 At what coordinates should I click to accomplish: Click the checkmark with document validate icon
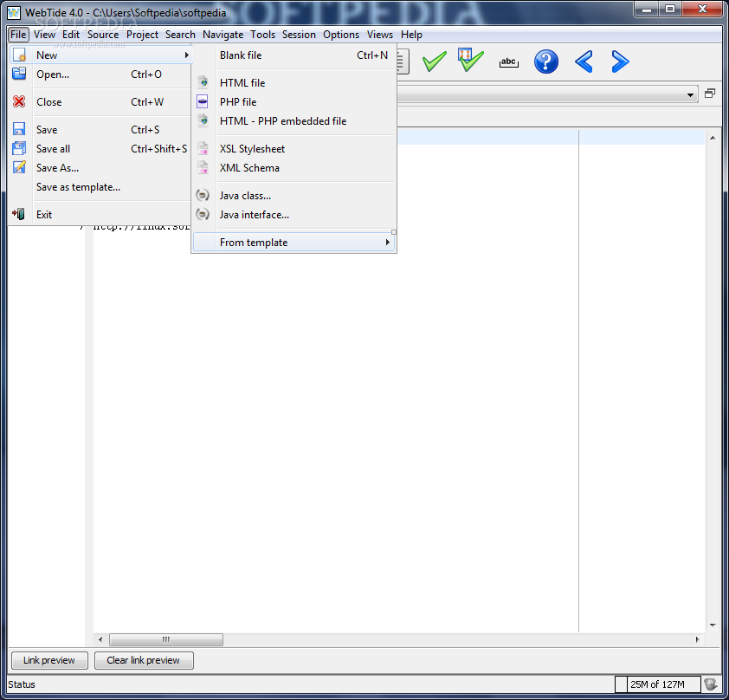point(470,60)
